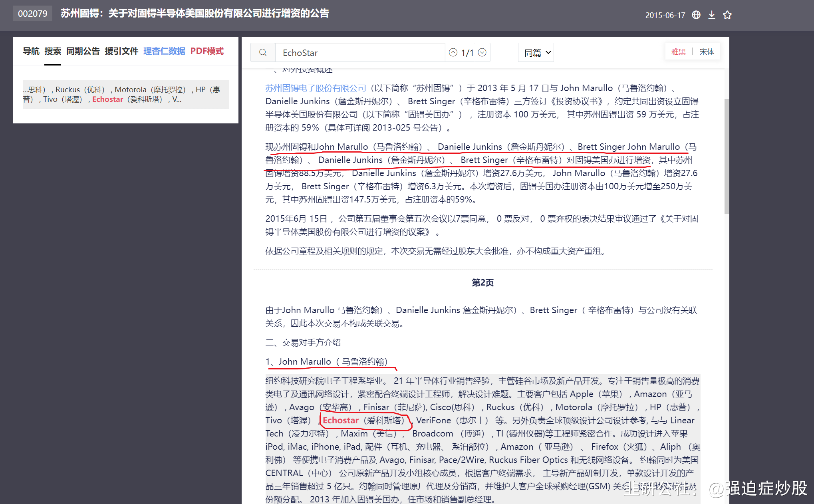
Task: Switch to 援引文件 tab
Action: (x=121, y=51)
